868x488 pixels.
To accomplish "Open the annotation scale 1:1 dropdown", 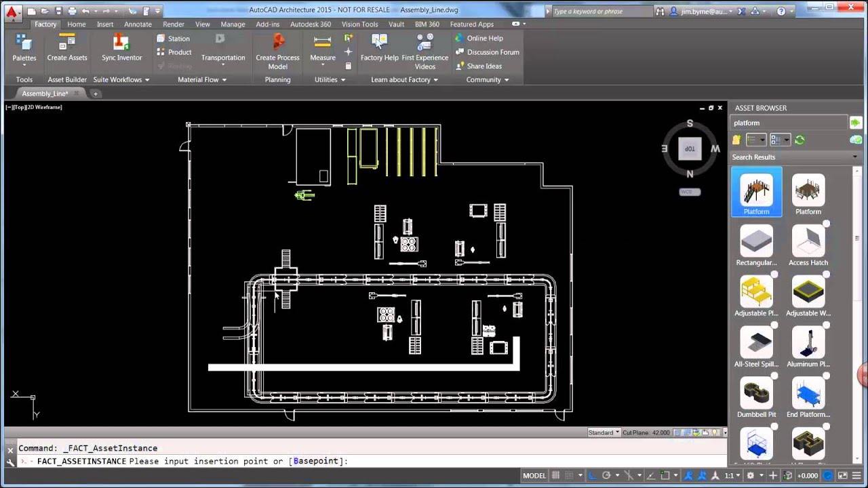I will pos(732,475).
